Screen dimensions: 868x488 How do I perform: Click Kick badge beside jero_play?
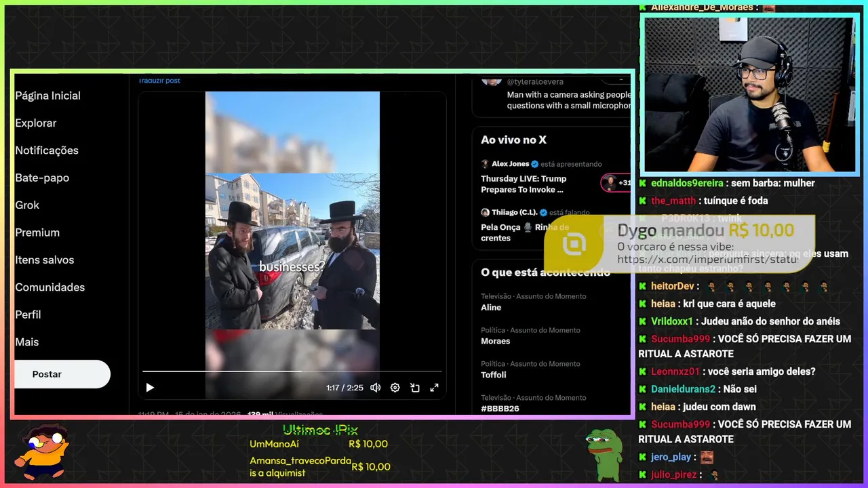[x=643, y=457]
